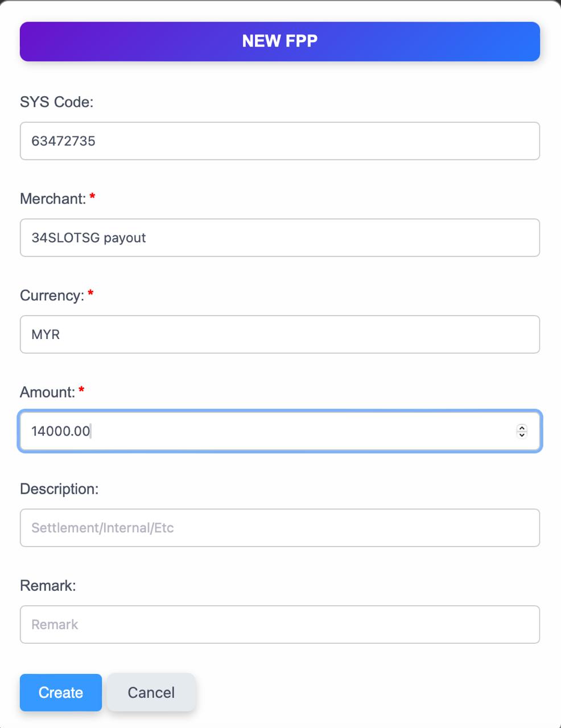Click the 'Amount:' label text
This screenshot has height=728, width=561.
coord(47,392)
